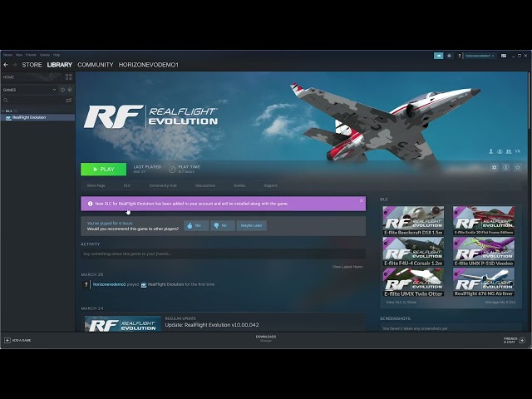This screenshot has width=532, height=399.
Task: Click the VR support label
Action: click(517, 151)
